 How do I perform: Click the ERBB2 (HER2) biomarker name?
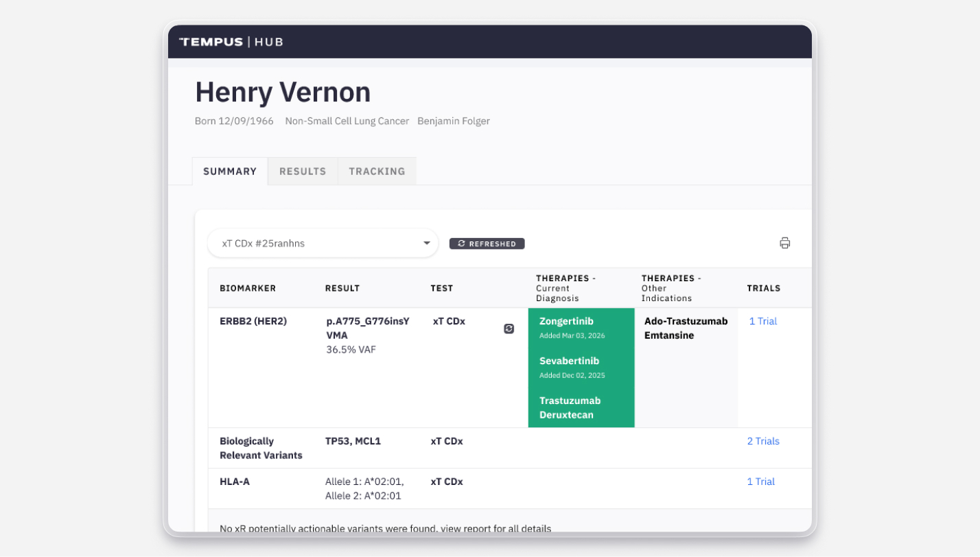pos(252,321)
